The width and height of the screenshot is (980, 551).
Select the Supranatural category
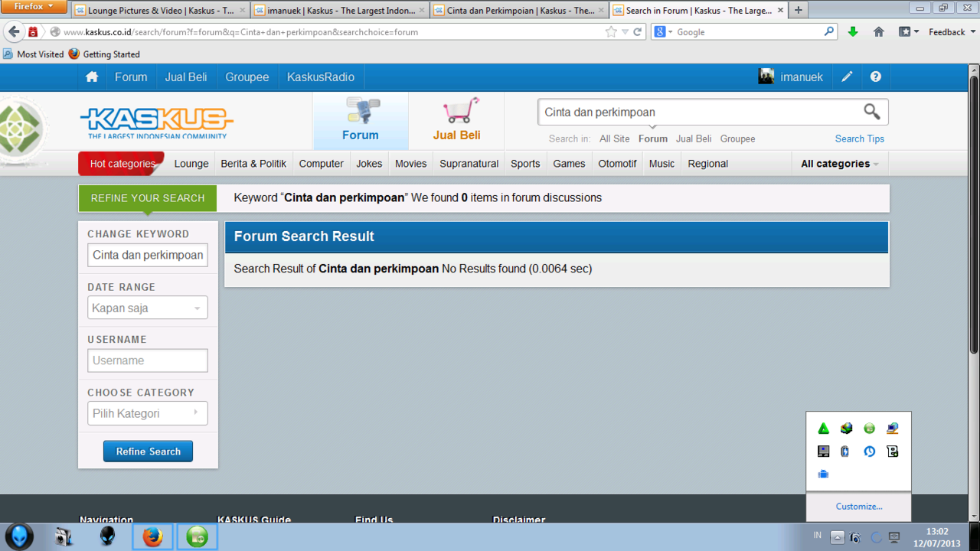click(469, 164)
